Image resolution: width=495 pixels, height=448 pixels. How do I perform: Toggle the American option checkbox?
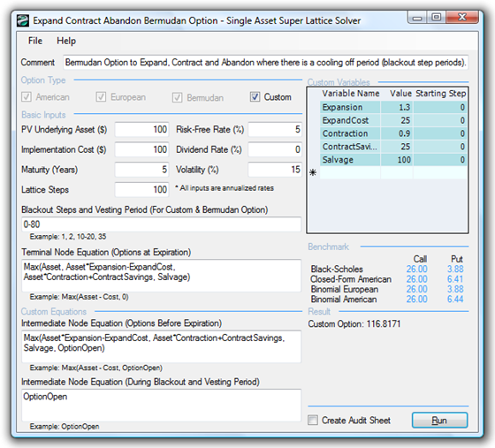pyautogui.click(x=27, y=97)
